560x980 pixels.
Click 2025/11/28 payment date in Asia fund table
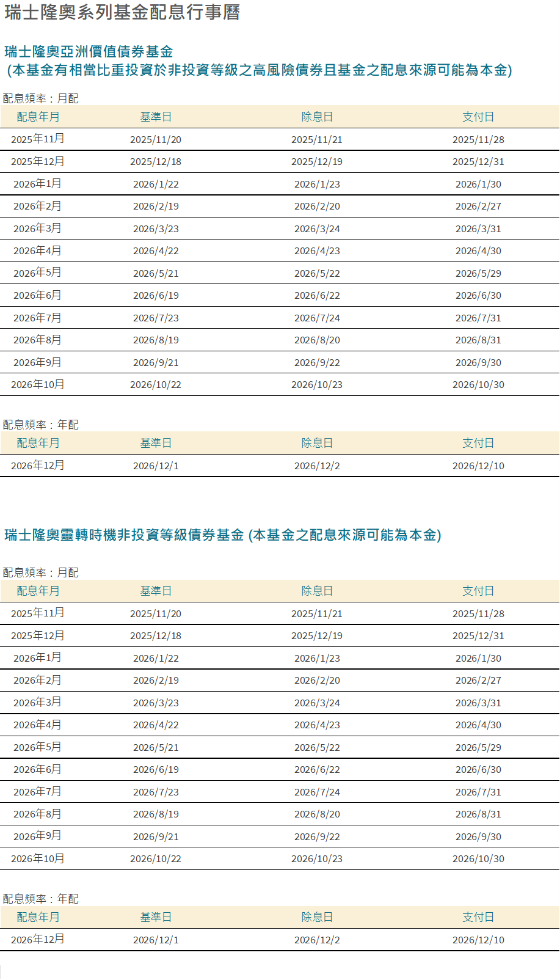click(x=478, y=140)
